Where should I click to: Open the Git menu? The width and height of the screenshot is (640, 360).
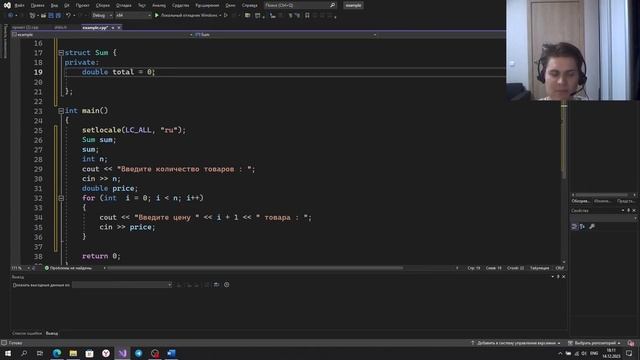(67, 5)
